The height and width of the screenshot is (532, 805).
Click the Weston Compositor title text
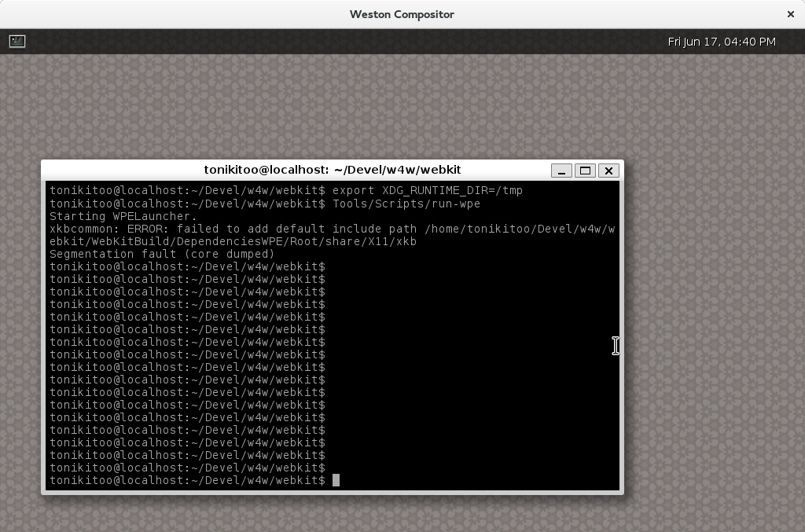click(x=402, y=14)
